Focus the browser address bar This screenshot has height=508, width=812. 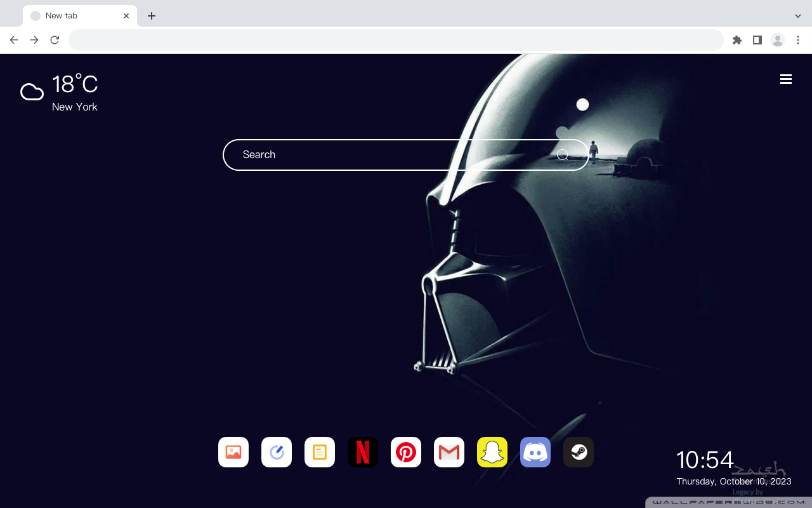(396, 40)
